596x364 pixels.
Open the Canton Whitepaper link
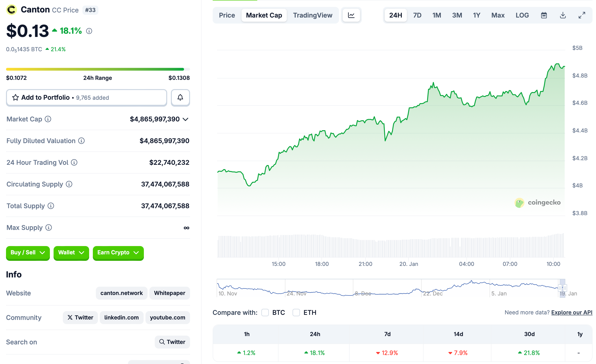tap(169, 293)
